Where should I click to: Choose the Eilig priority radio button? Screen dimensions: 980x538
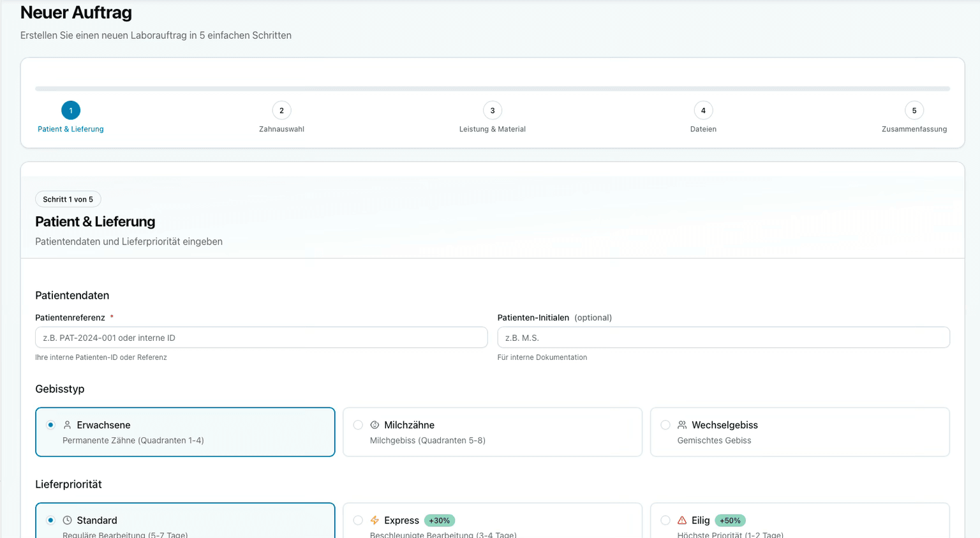[665, 520]
